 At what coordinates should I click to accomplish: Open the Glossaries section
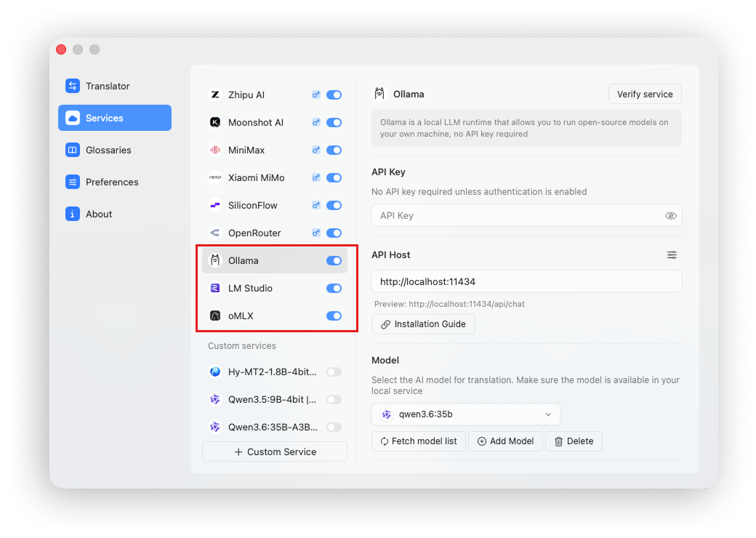coord(115,150)
